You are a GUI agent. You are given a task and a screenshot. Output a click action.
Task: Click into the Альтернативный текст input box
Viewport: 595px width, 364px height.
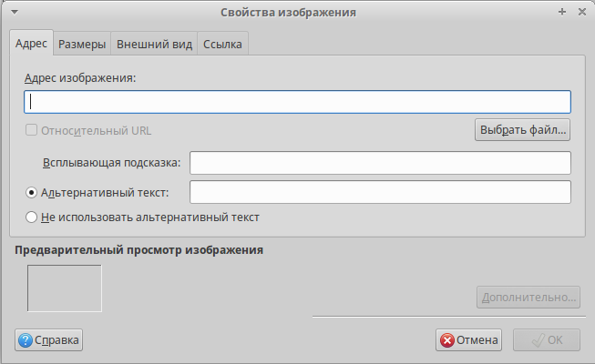pyautogui.click(x=379, y=193)
